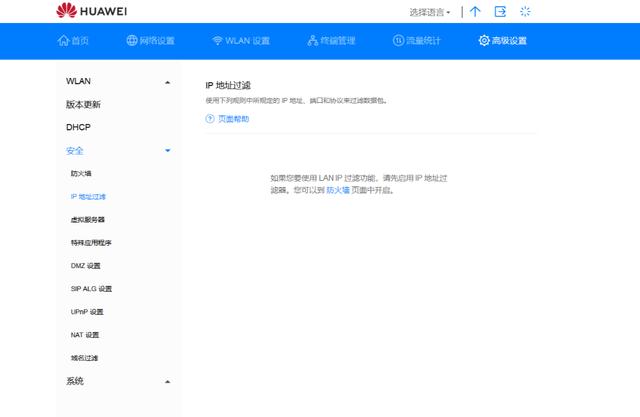Click the logout icon in header
The image size is (640, 417).
(500, 11)
